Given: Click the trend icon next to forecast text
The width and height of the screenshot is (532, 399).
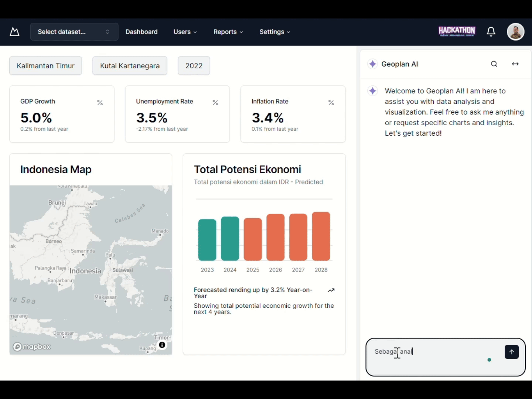Looking at the screenshot, I should pyautogui.click(x=331, y=290).
